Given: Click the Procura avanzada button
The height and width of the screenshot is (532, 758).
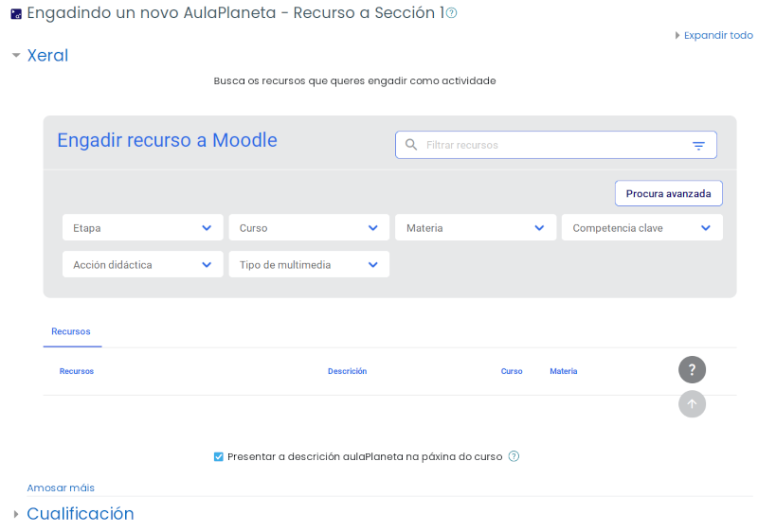Looking at the screenshot, I should (x=668, y=193).
